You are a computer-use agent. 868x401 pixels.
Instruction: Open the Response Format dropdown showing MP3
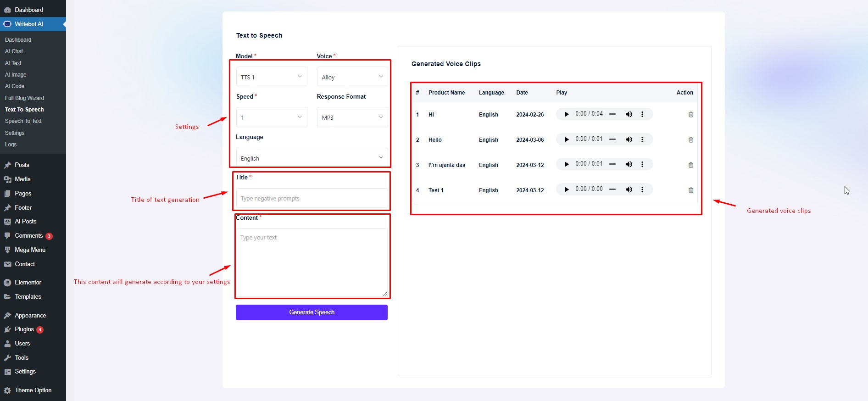point(352,117)
